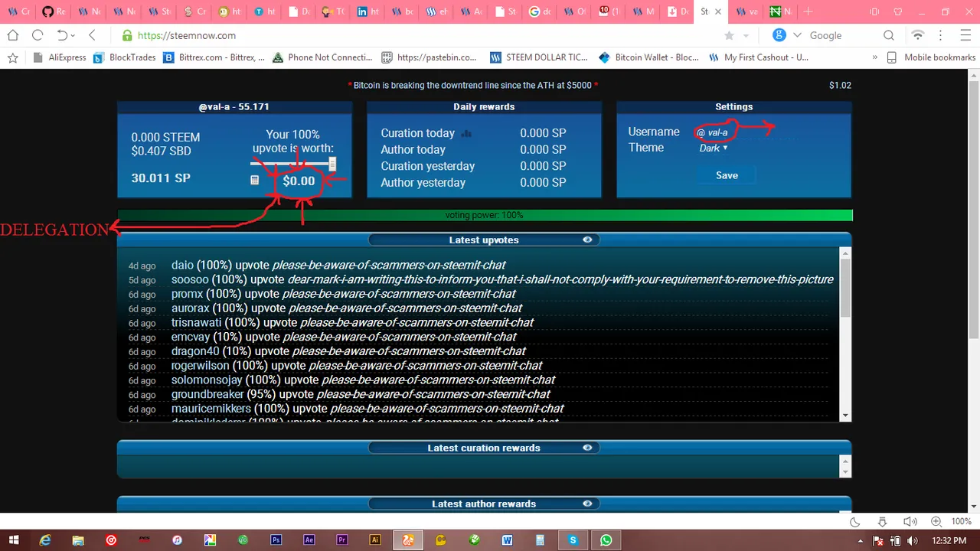Open Photoshop from the taskbar

click(276, 540)
